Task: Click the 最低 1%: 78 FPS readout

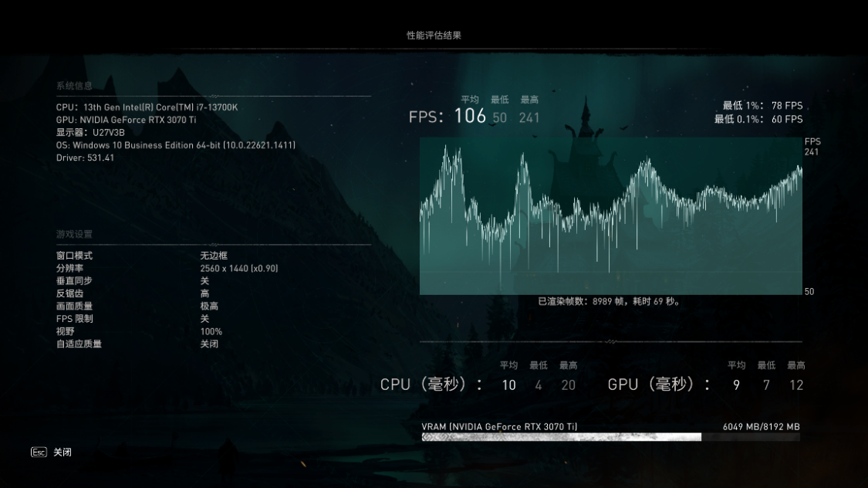Action: pos(762,105)
